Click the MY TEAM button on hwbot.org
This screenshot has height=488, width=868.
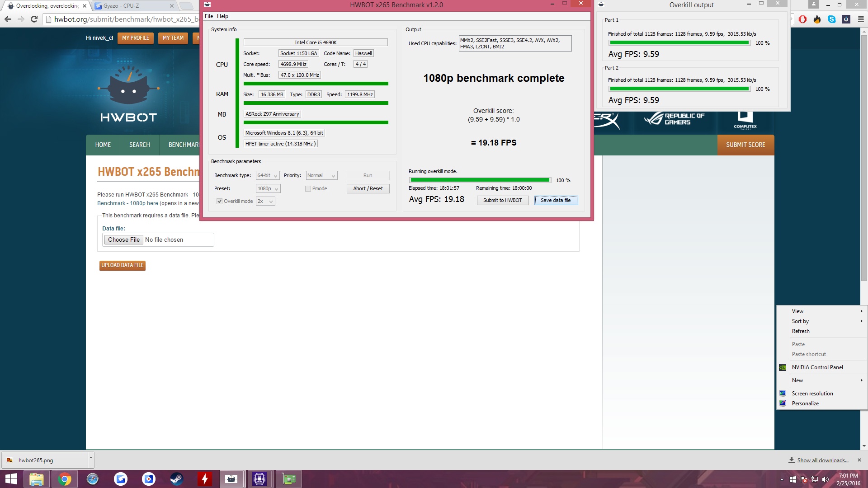pos(173,38)
